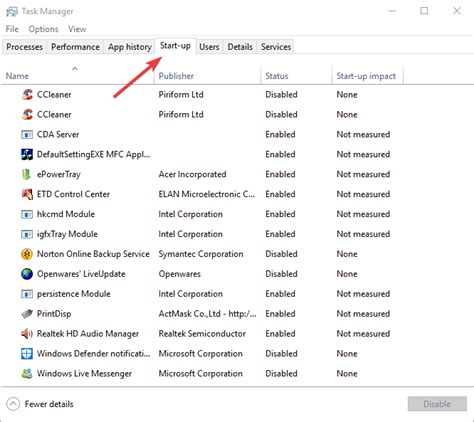Select the hkcmd Module row
The height and width of the screenshot is (422, 474).
click(x=237, y=214)
